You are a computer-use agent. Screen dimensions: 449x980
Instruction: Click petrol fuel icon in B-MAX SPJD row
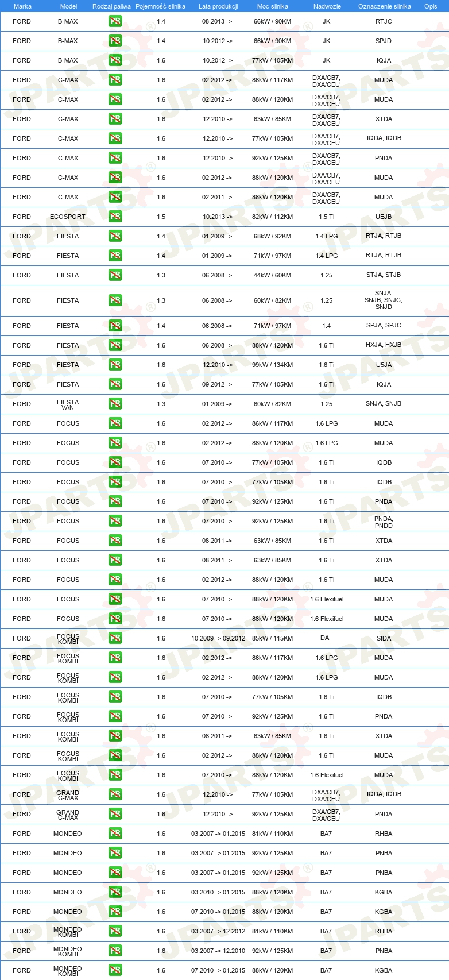coord(115,41)
